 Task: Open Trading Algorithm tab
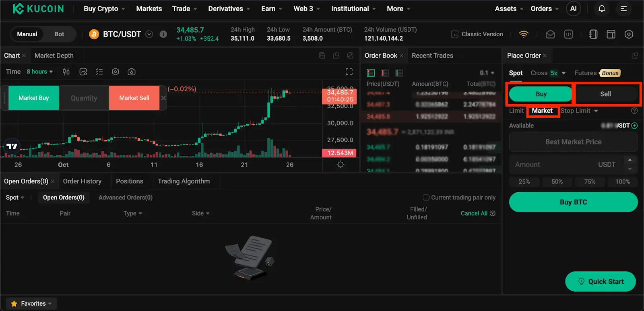coord(184,181)
